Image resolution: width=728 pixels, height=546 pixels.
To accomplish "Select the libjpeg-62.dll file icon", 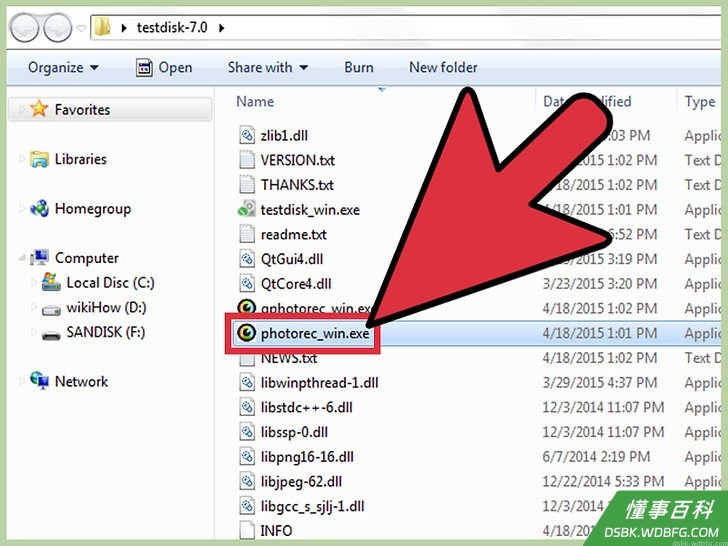I will click(247, 481).
